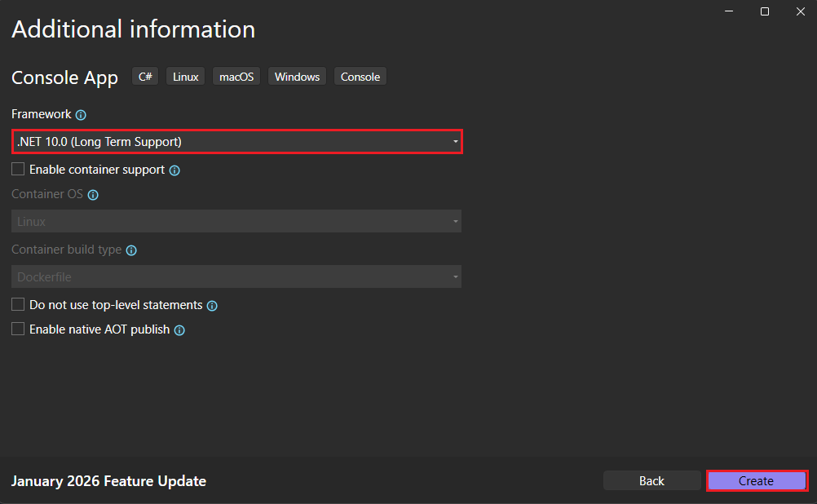817x504 pixels.
Task: Open the Framework info tooltip icon
Action: click(x=80, y=115)
